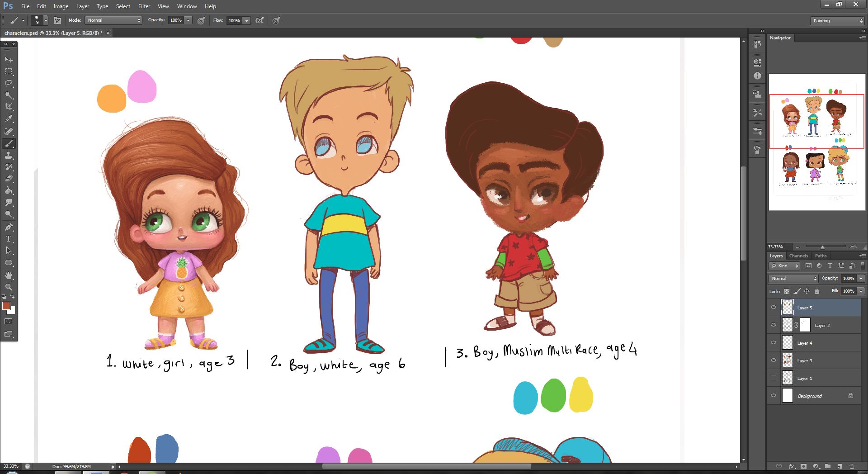Toggle lock image pixels brush icon
The width and height of the screenshot is (868, 474).
click(797, 291)
